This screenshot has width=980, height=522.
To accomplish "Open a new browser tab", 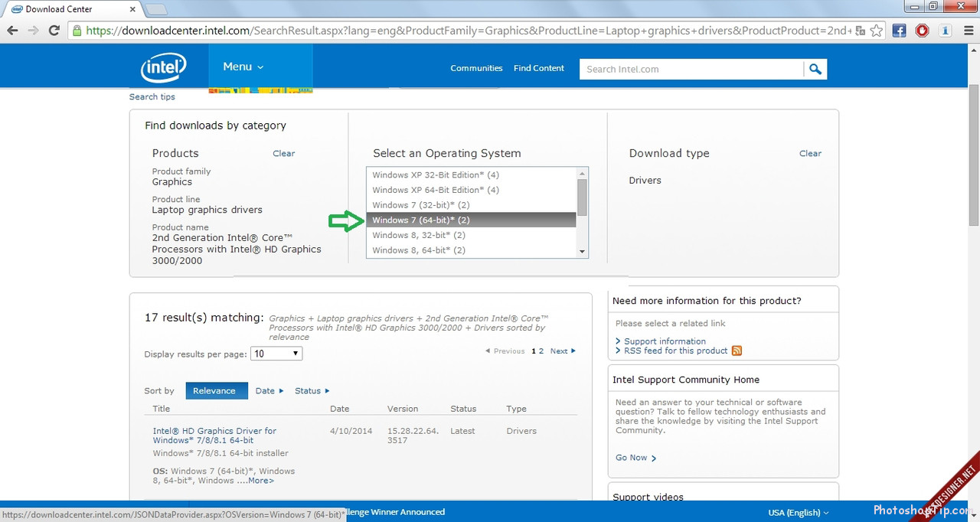I will 156,9.
